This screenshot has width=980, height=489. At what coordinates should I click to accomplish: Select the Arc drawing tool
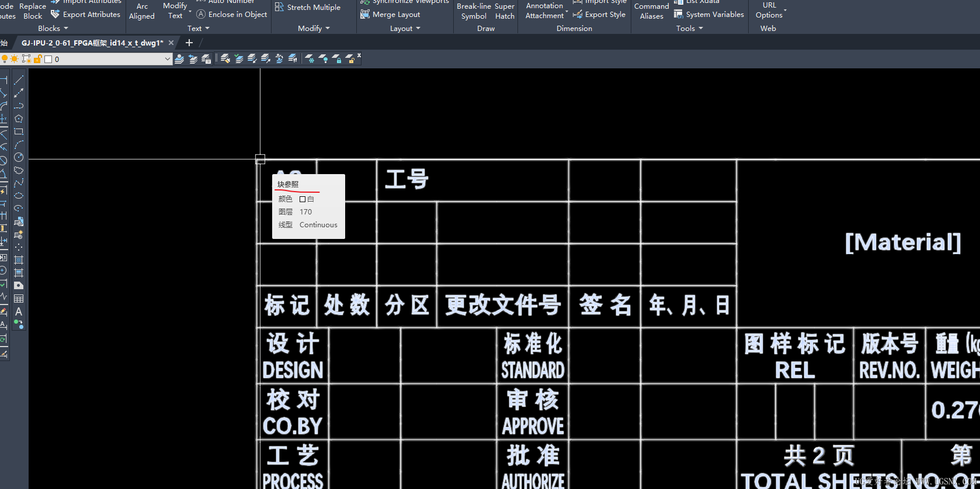tap(19, 144)
